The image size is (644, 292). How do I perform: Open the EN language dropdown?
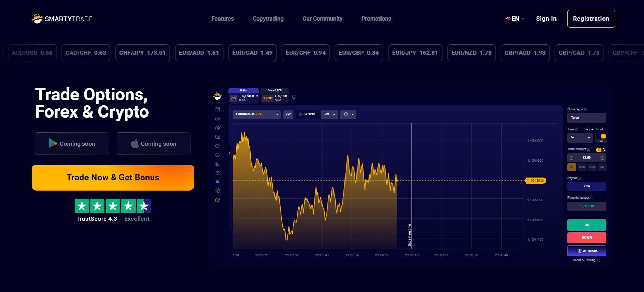(x=515, y=19)
